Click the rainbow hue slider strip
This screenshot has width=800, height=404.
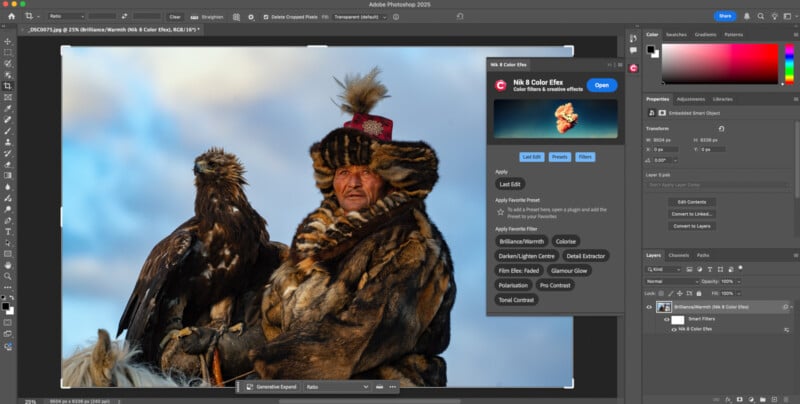click(x=787, y=62)
